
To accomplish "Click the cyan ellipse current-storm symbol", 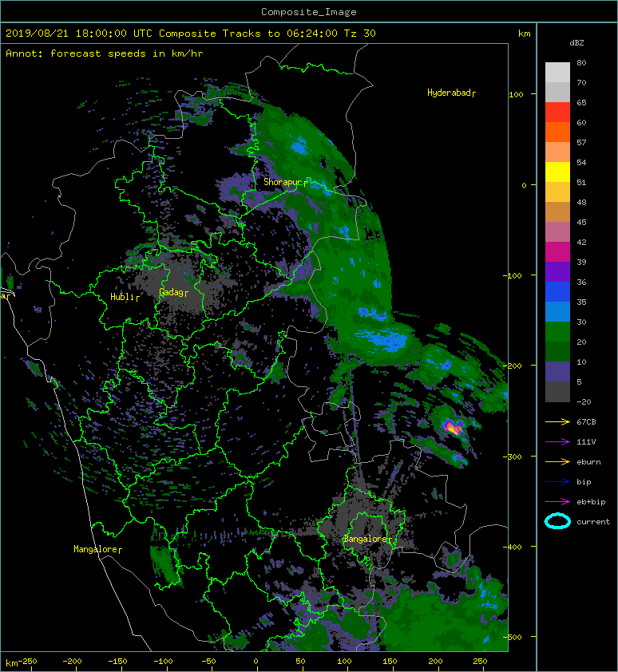I will tap(557, 521).
